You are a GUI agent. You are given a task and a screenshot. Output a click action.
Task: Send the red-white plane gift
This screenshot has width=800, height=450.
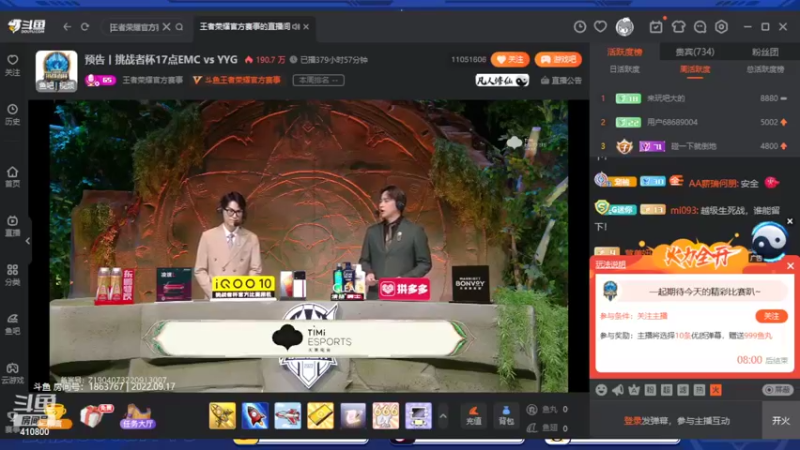pyautogui.click(x=288, y=415)
